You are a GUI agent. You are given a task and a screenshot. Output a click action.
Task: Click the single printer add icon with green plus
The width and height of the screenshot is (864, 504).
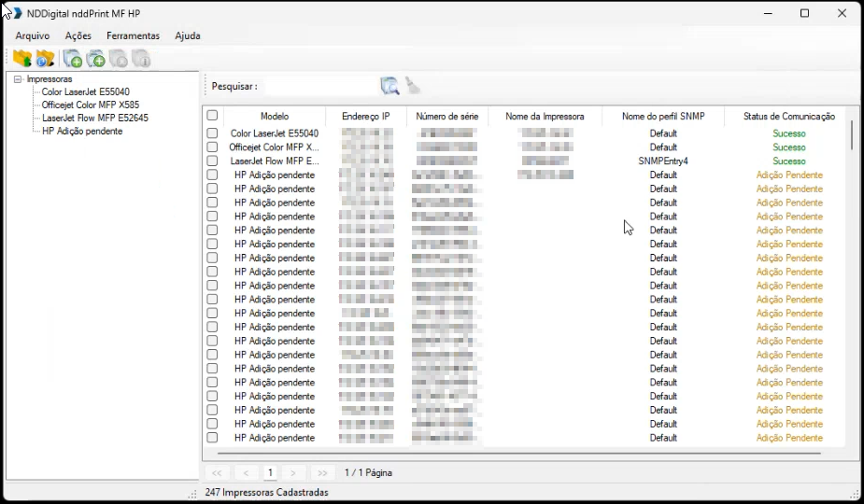click(x=73, y=60)
